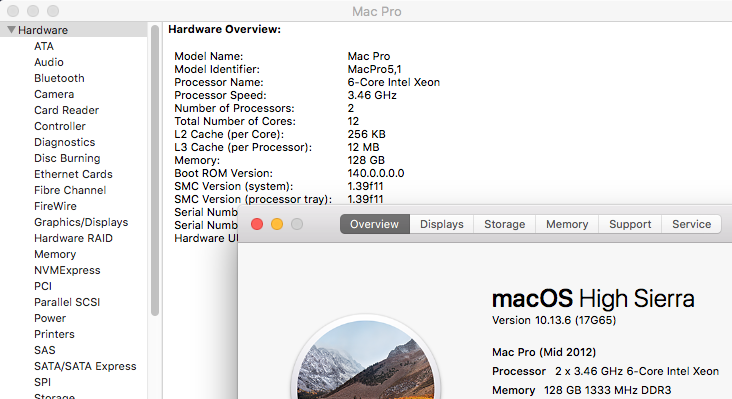Click L3 Cache value 12 MB
Screen dimensions: 732x399
coord(363,147)
